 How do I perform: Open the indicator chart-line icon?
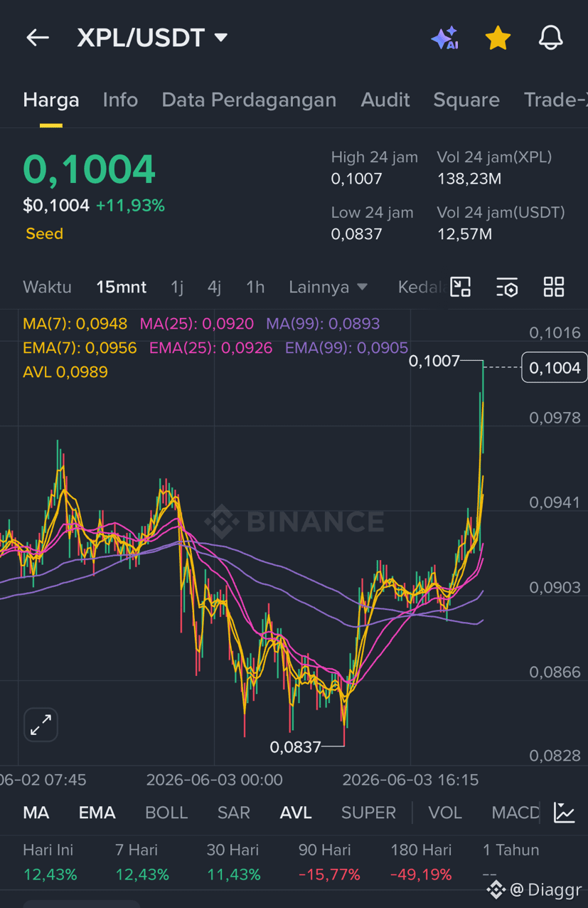coord(565,812)
